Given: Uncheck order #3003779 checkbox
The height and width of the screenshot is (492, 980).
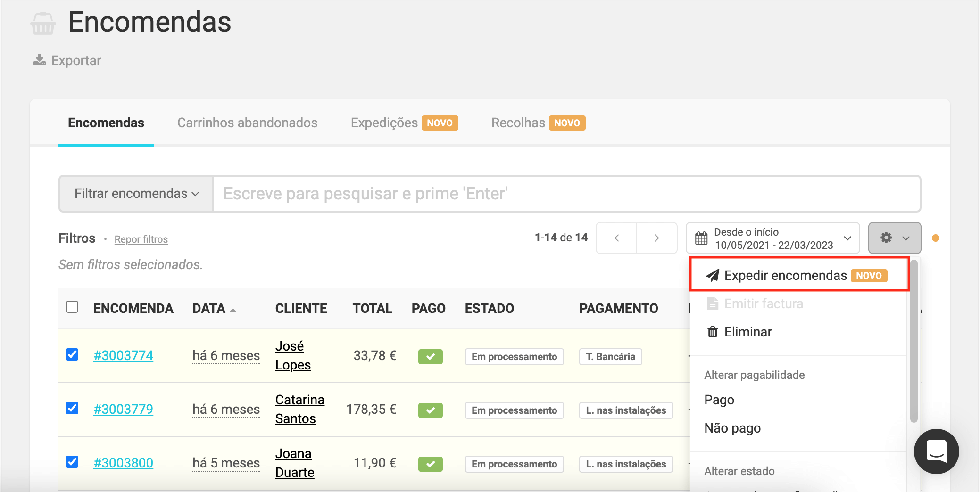Looking at the screenshot, I should click(72, 408).
